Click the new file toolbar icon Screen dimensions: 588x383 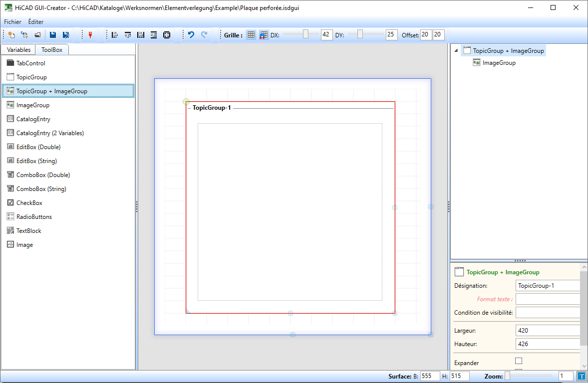coord(11,35)
